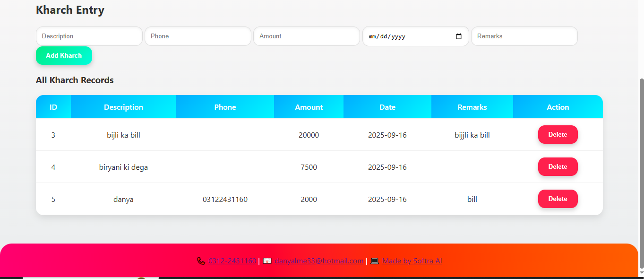Viewport: 644px width, 279px height.
Task: Delete the record for bijli ka bill
Action: (x=558, y=134)
